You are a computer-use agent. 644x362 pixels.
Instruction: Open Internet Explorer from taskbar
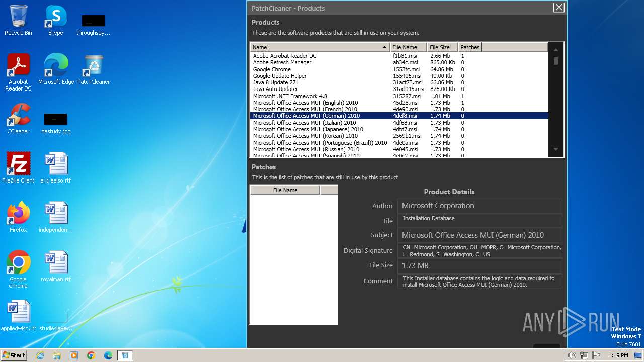tap(40, 355)
